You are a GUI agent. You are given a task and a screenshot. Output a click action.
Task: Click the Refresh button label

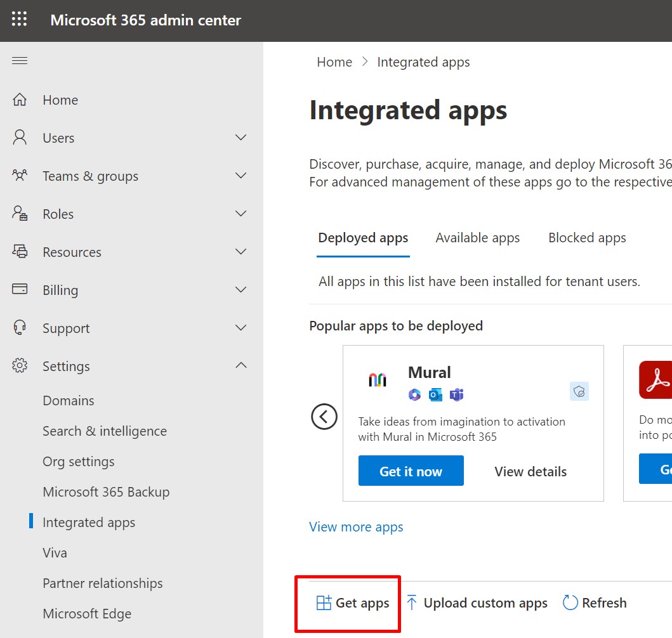(x=604, y=602)
